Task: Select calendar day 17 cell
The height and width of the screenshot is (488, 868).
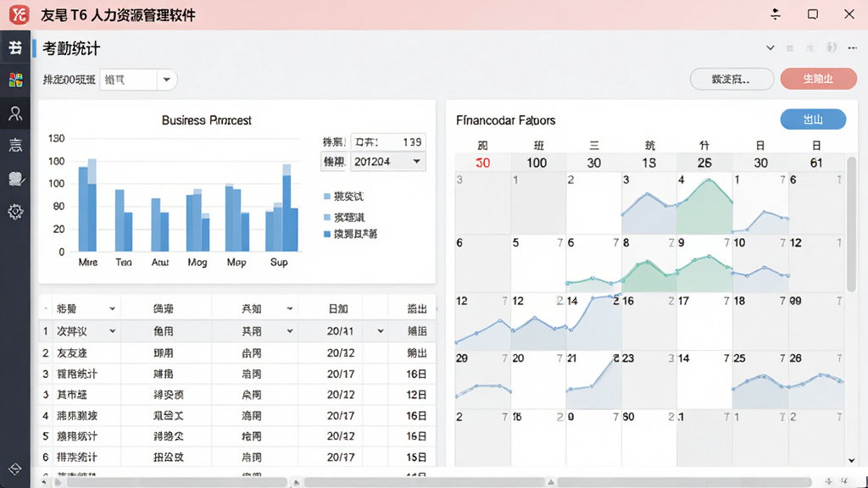Action: (x=704, y=321)
